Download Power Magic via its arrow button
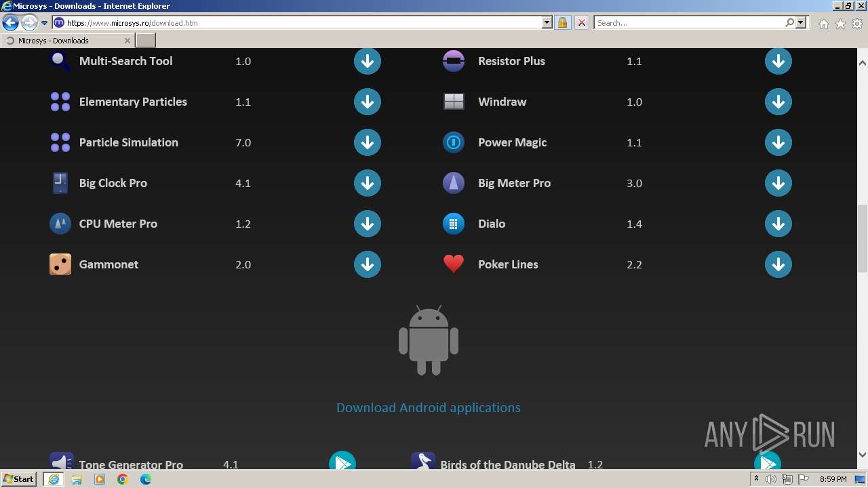The image size is (868, 488). (x=778, y=142)
